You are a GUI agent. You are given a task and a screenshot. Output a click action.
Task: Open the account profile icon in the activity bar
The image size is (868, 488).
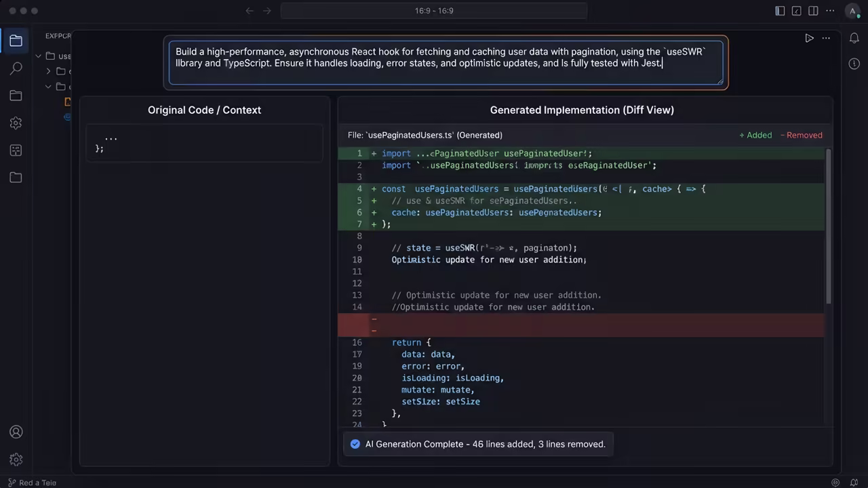point(16,432)
